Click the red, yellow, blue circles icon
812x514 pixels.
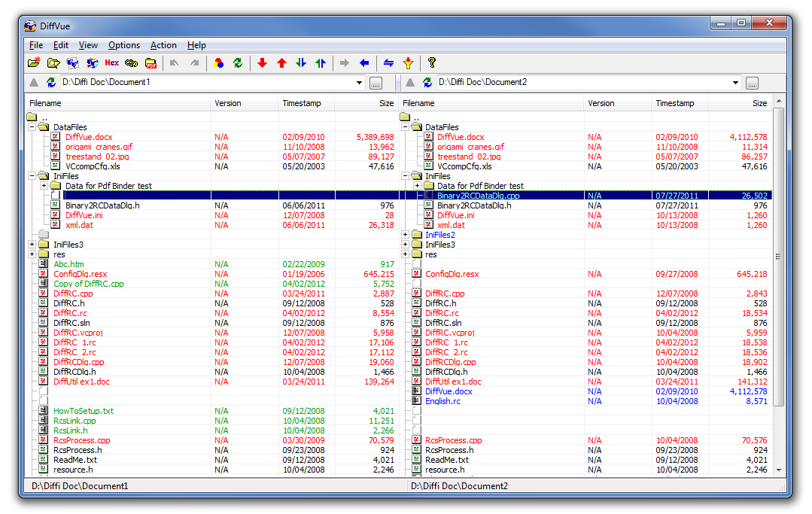coord(218,63)
